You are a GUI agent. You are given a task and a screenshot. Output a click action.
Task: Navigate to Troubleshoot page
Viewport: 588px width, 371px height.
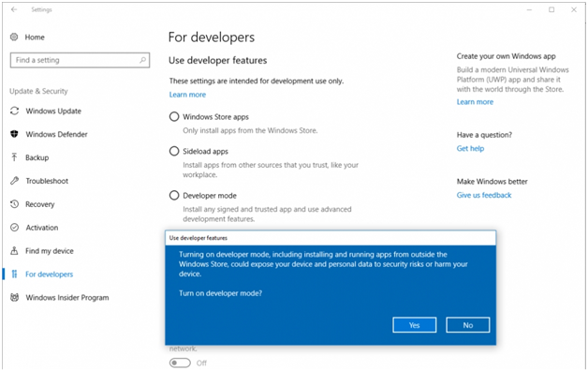[x=47, y=181]
